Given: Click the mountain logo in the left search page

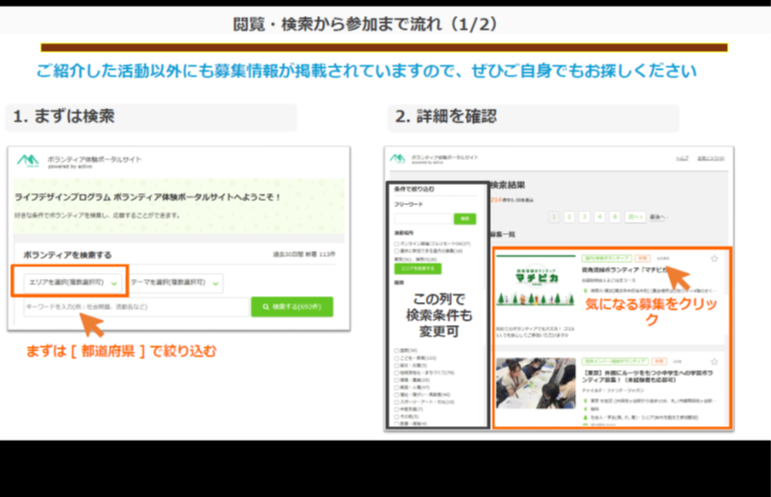Looking at the screenshot, I should pos(28,160).
